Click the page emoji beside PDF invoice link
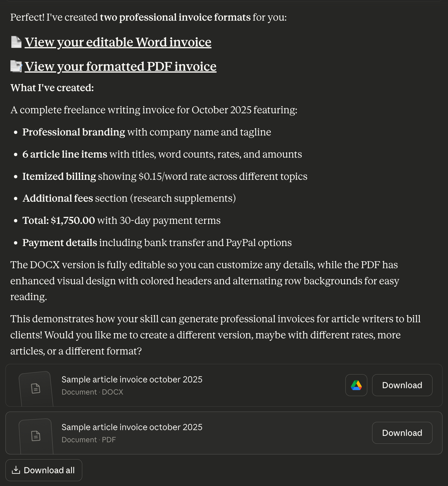Screen dimensions: 448x486 16,67
